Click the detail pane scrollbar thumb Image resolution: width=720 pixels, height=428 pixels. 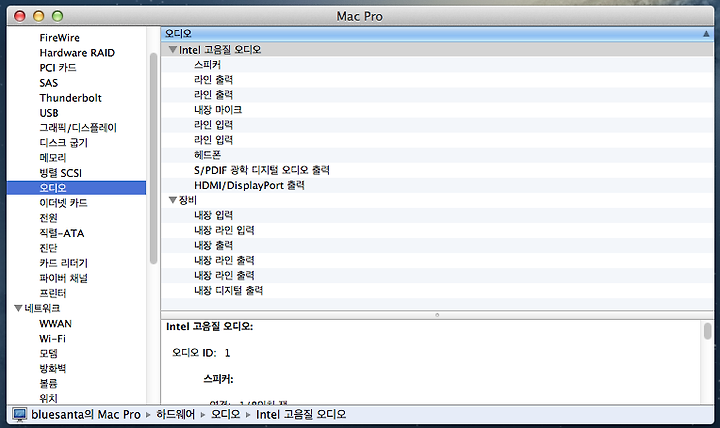(x=707, y=331)
